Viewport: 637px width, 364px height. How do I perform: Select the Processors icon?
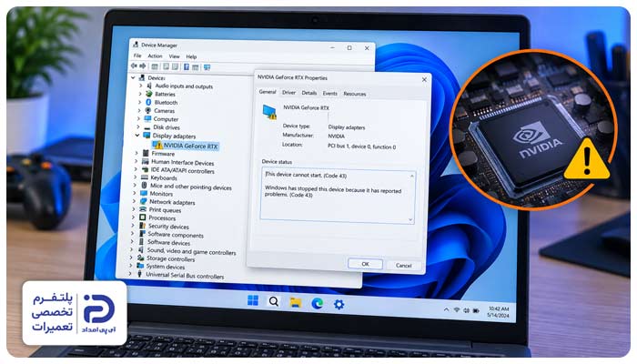(143, 217)
